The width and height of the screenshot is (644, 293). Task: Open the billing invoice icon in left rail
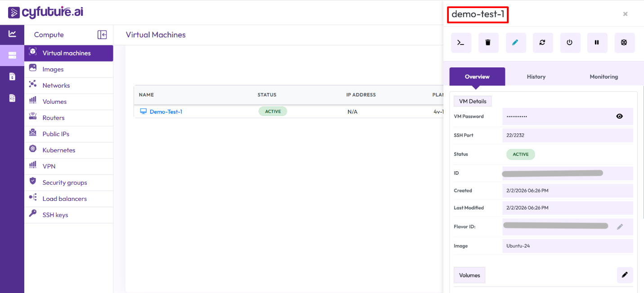(x=12, y=77)
